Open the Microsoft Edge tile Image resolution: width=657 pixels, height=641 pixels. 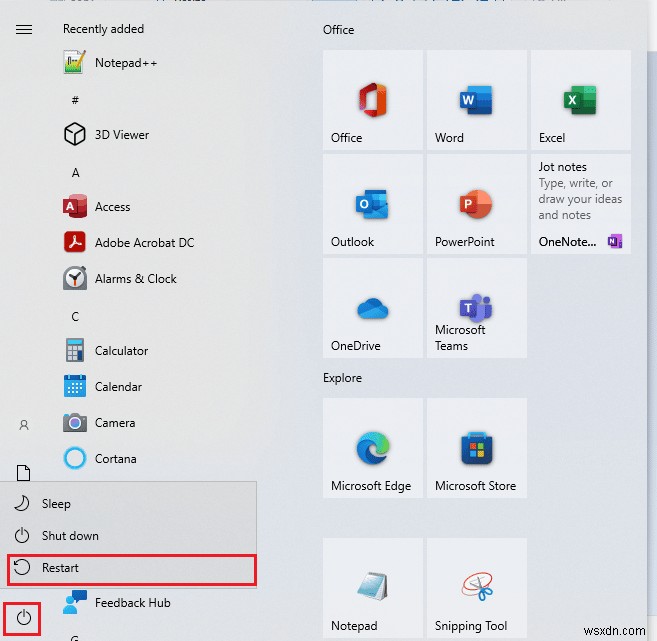[x=372, y=448]
